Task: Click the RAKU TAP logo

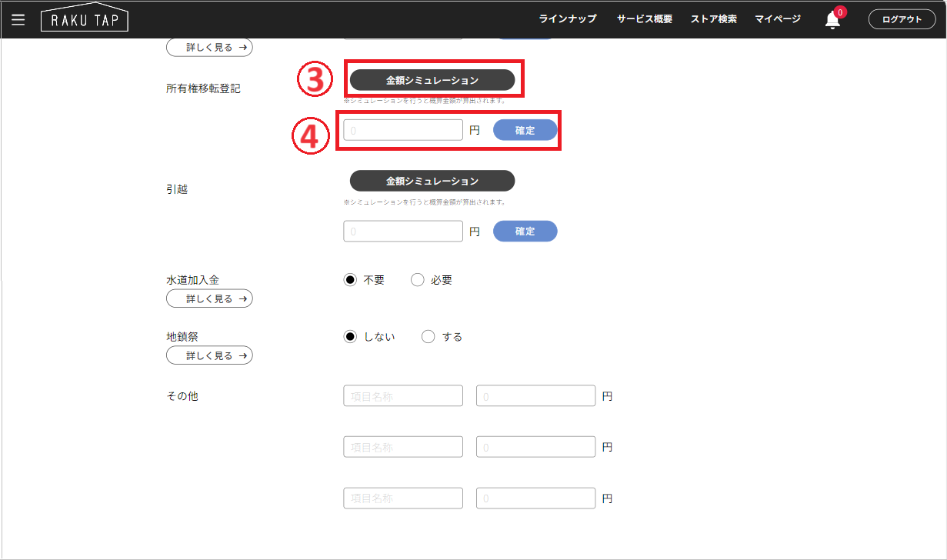Action: click(85, 19)
